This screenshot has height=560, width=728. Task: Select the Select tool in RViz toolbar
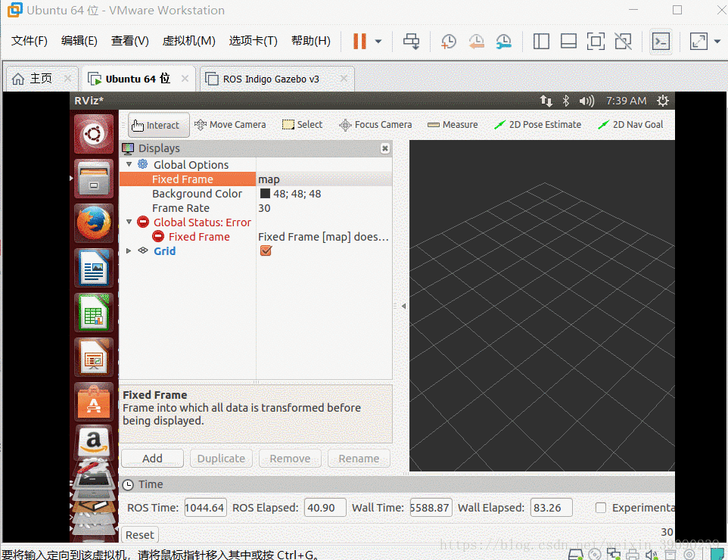click(x=302, y=124)
